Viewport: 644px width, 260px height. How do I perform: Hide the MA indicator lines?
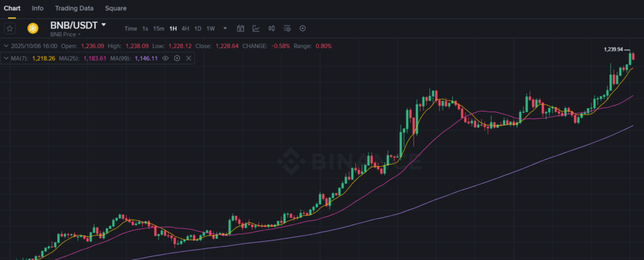[x=165, y=58]
